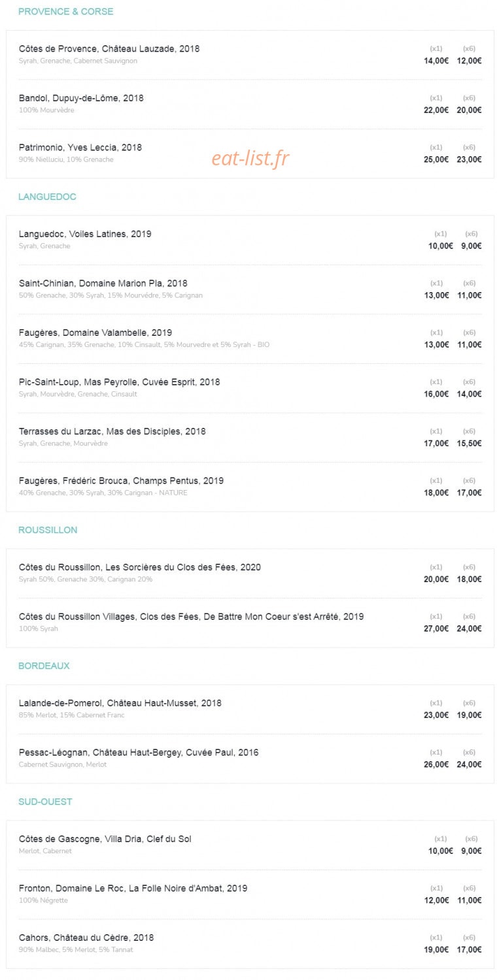Choose De Battre Mon Coeur 27,00€ single price
The image size is (497, 980).
[436, 629]
